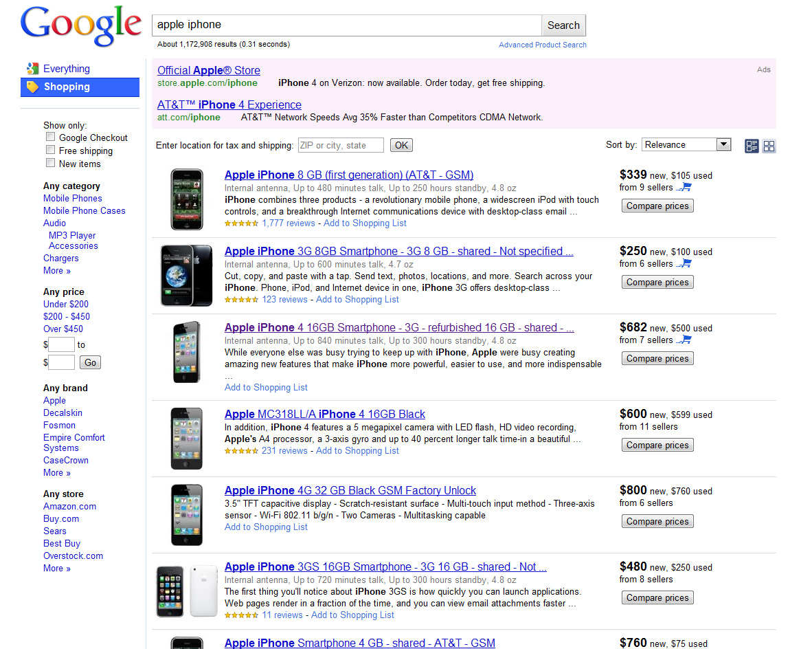Compare prices for iPhone 8 GB first generation

point(657,206)
